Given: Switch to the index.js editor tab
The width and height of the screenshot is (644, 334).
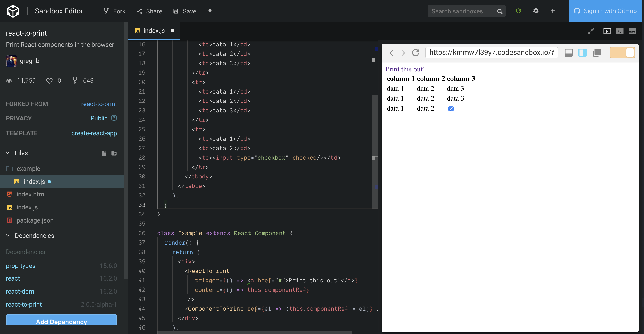Looking at the screenshot, I should pos(154,31).
